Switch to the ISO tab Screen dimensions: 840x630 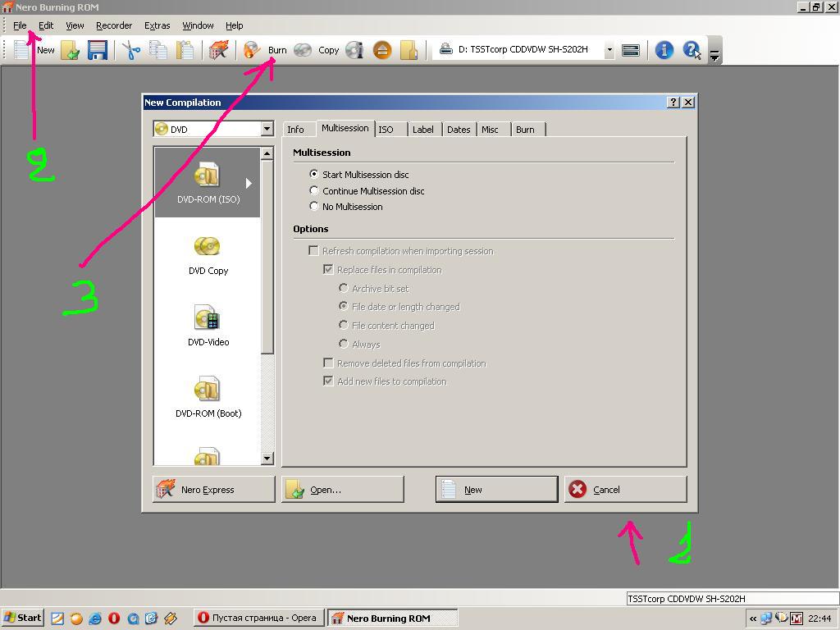click(x=386, y=130)
